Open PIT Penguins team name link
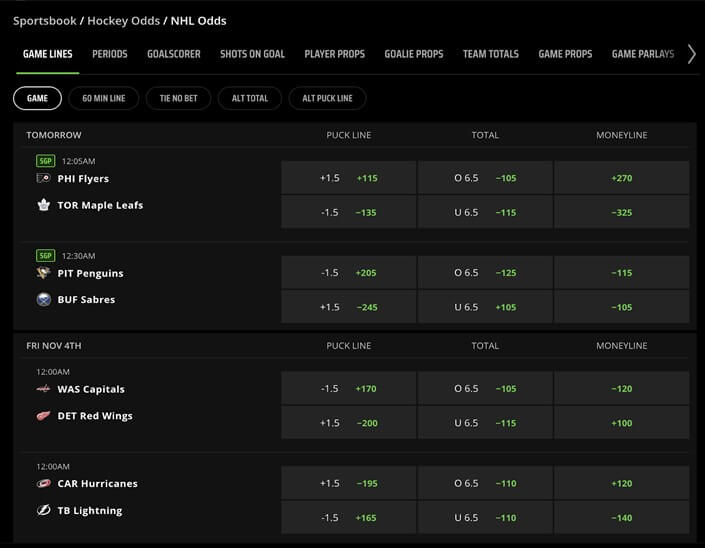Image resolution: width=705 pixels, height=548 pixels. click(90, 273)
